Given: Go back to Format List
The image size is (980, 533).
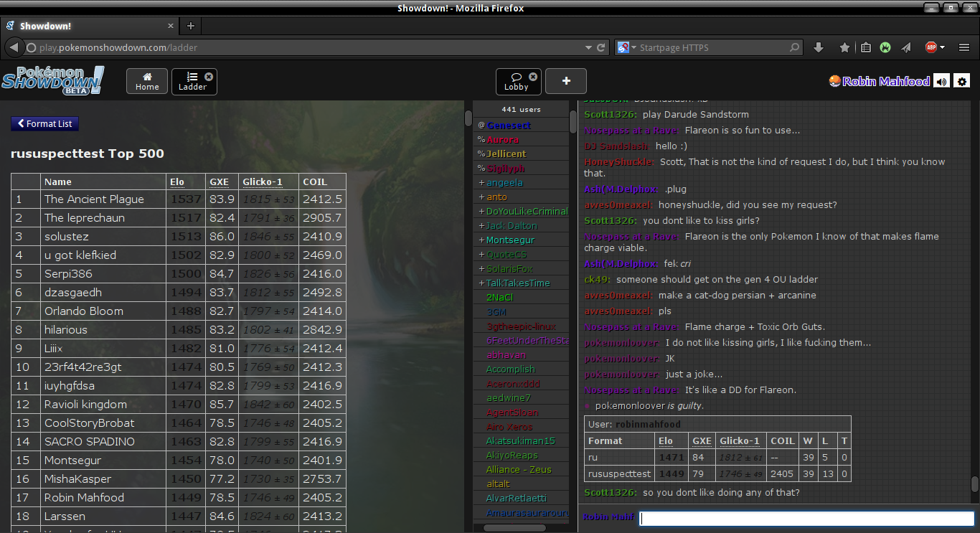Looking at the screenshot, I should click(x=44, y=123).
